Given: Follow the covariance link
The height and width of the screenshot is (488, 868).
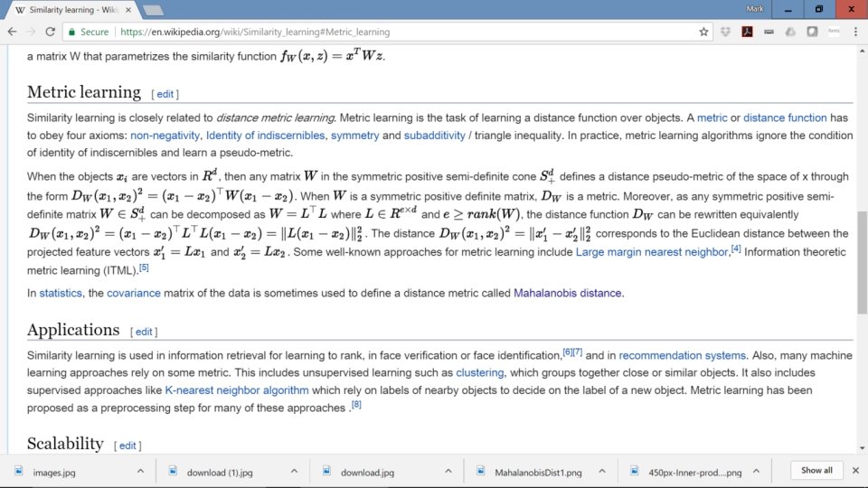Looking at the screenshot, I should (134, 293).
